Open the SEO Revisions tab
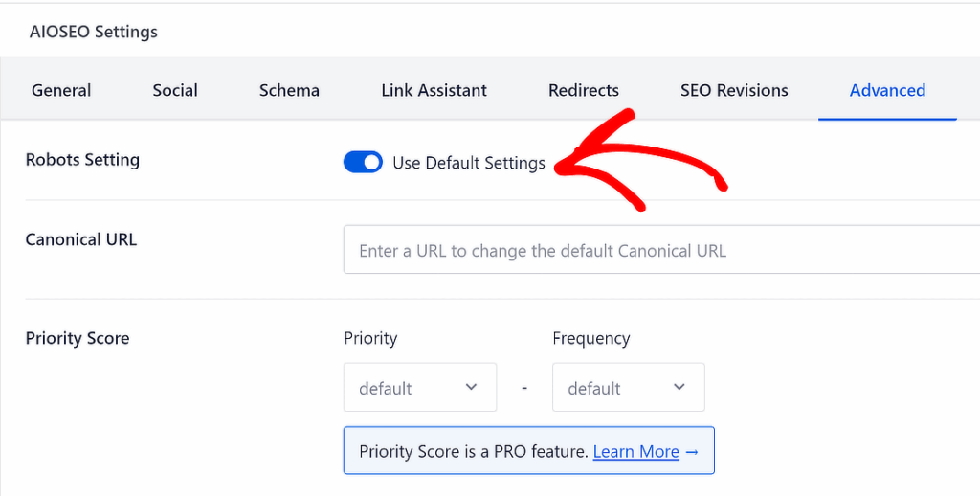This screenshot has width=980, height=496. (734, 91)
